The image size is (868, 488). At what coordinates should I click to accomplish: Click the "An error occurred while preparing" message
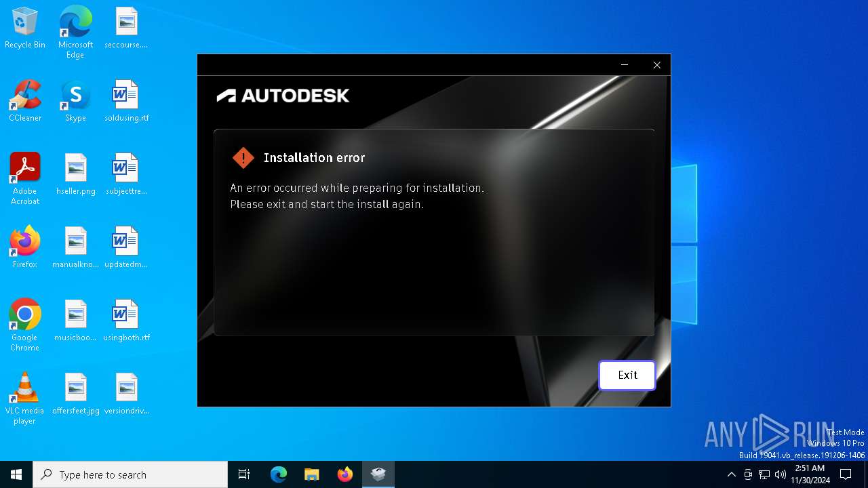[357, 188]
